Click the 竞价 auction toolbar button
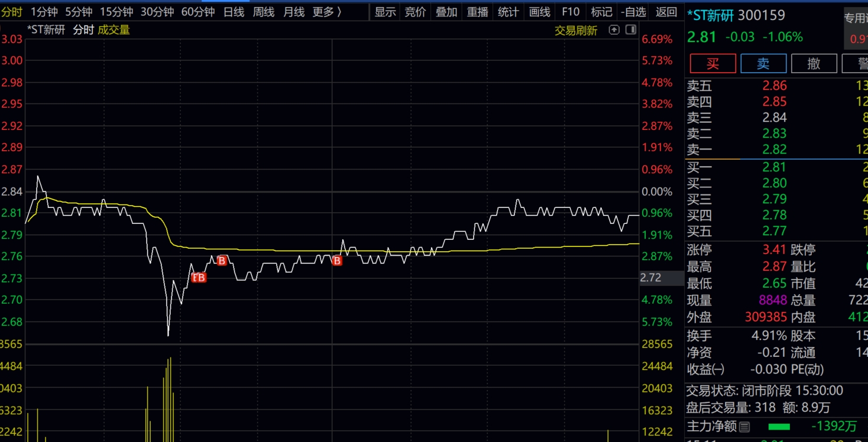 point(415,12)
